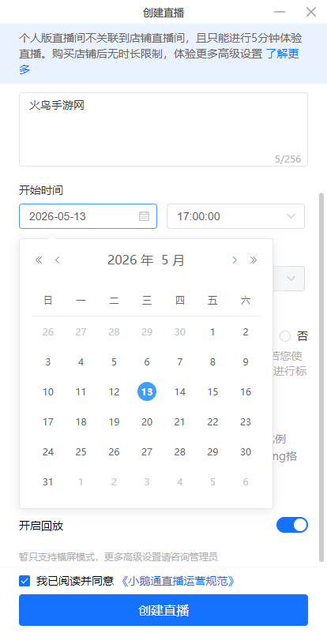Viewport: 327px width, 644px height.
Task: Select day 18 in the calendar
Action: (81, 421)
